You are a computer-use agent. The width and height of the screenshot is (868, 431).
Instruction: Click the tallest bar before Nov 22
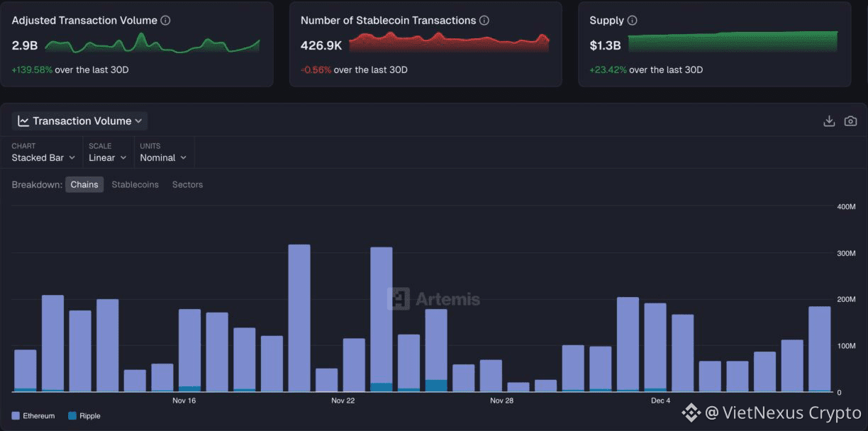[x=299, y=318]
